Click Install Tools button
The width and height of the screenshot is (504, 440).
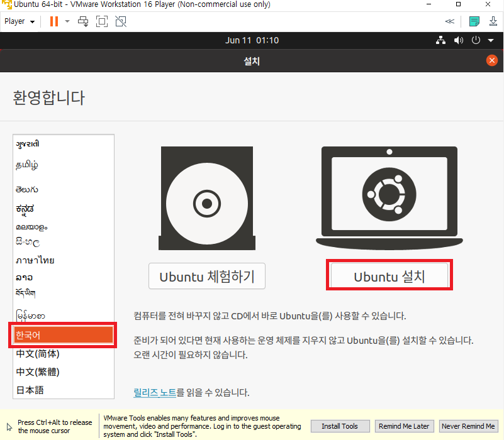click(x=340, y=426)
